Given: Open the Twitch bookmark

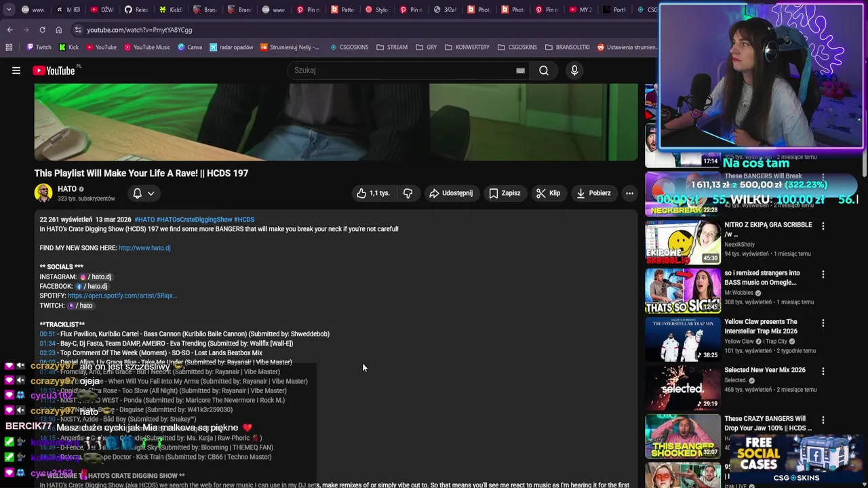Looking at the screenshot, I should [39, 47].
